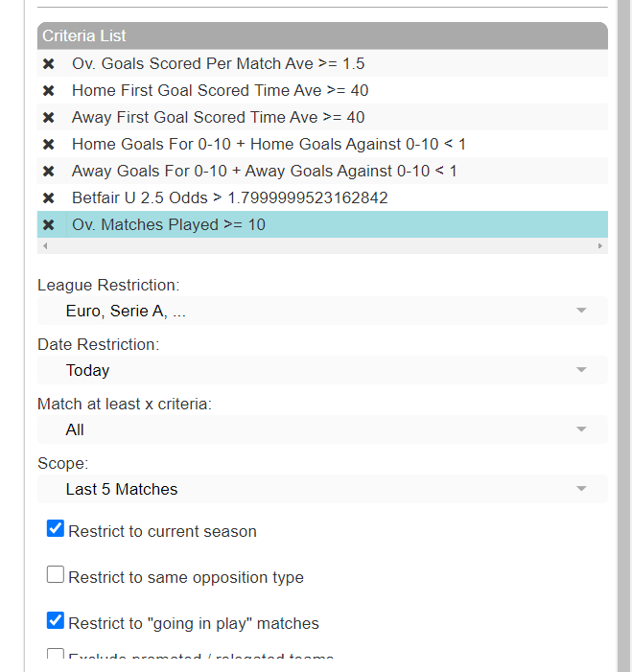Expand the Date Restriction dropdown
Screen dimensions: 632x672
point(322,371)
